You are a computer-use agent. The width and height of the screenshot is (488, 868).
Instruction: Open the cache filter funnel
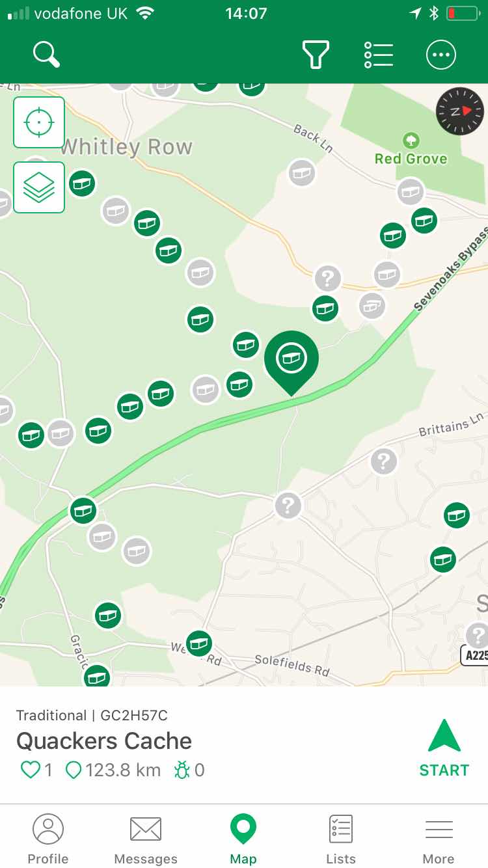click(x=316, y=55)
